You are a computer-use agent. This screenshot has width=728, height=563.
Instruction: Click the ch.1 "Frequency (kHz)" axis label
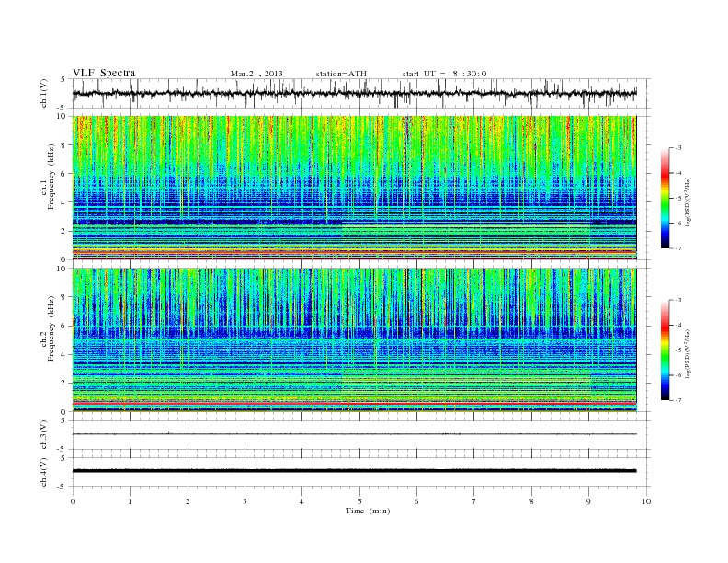51,177
